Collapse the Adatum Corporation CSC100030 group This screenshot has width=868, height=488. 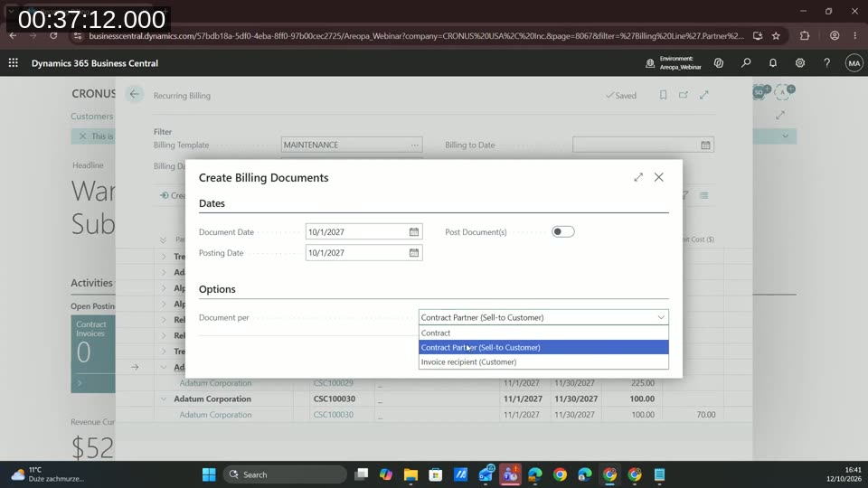click(164, 399)
